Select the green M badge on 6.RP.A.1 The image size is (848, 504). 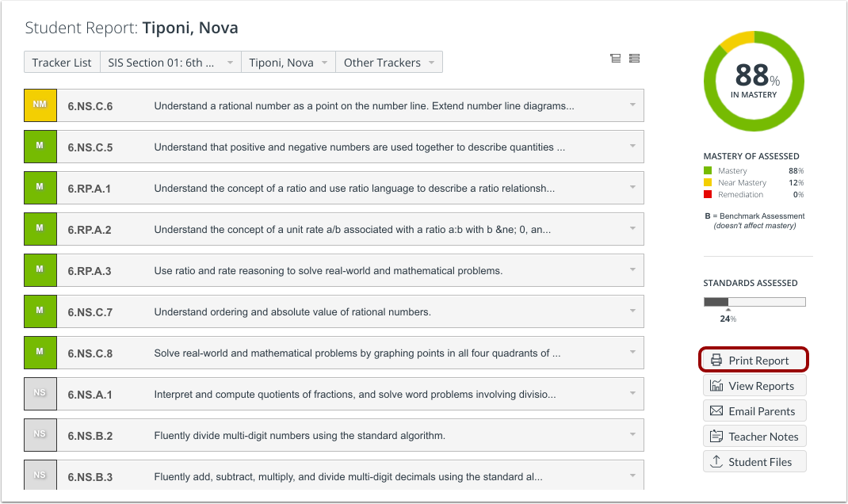pos(40,188)
